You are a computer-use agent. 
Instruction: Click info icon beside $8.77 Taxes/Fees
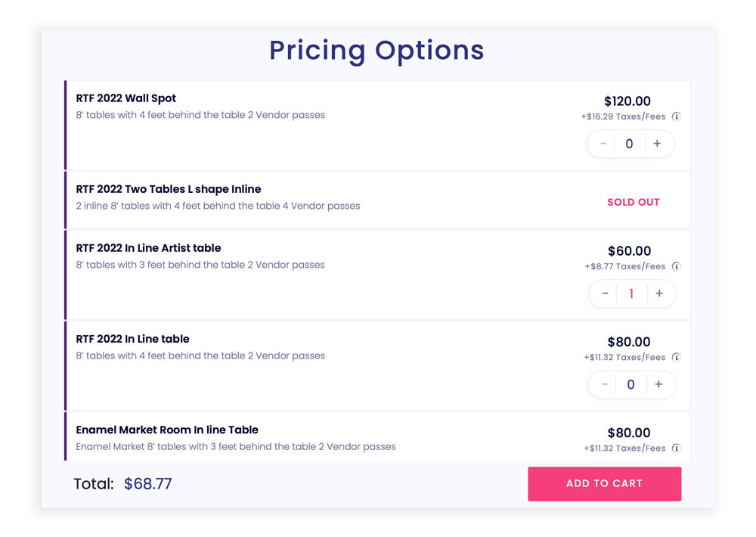tap(677, 266)
